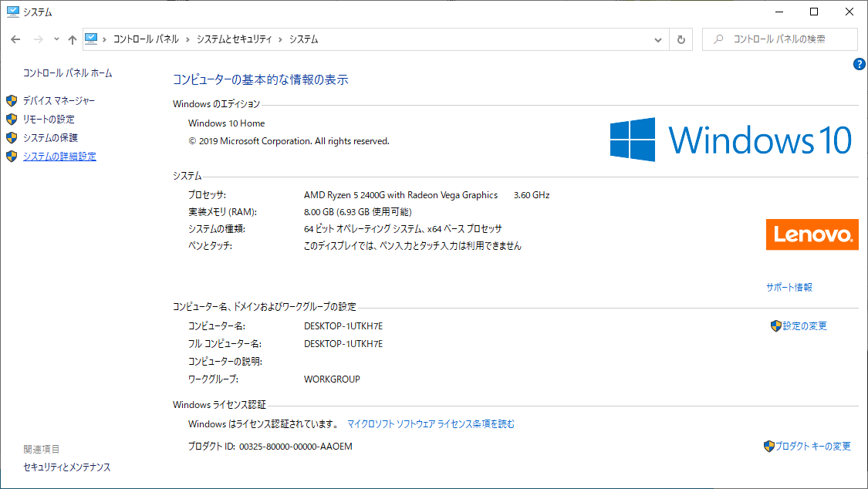This screenshot has width=868, height=489.
Task: Click shield icon beside リモートの設定
Action: 12,119
